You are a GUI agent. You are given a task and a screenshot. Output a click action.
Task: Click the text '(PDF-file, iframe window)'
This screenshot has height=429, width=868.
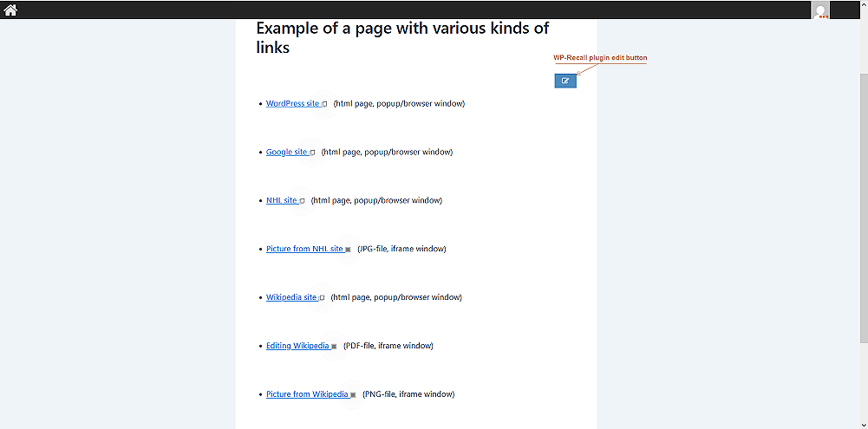point(388,346)
